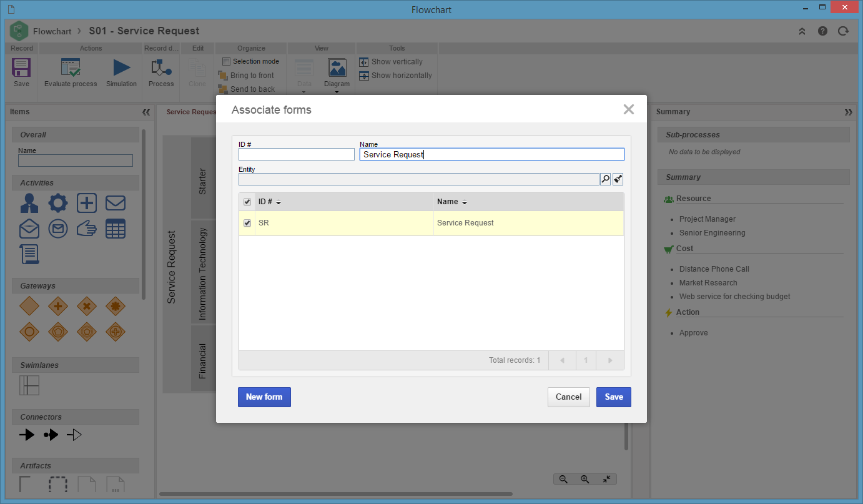This screenshot has width=863, height=504.
Task: Uncheck the SR row checkbox
Action: (x=247, y=223)
